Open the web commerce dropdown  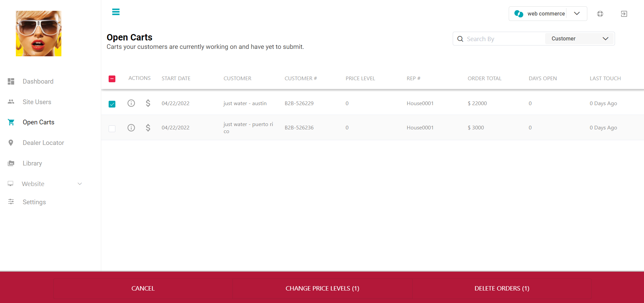coord(548,13)
